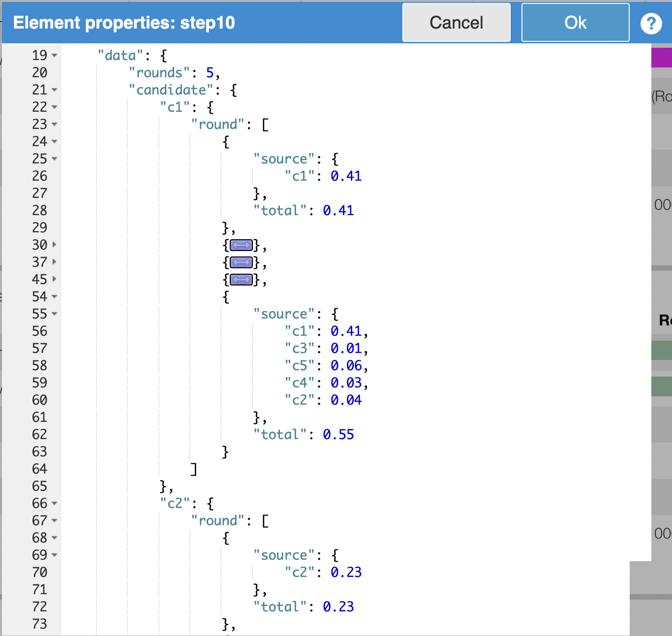Viewport: 672px width, 636px height.
Task: Expand folded block widget on line 45
Action: pyautogui.click(x=241, y=280)
